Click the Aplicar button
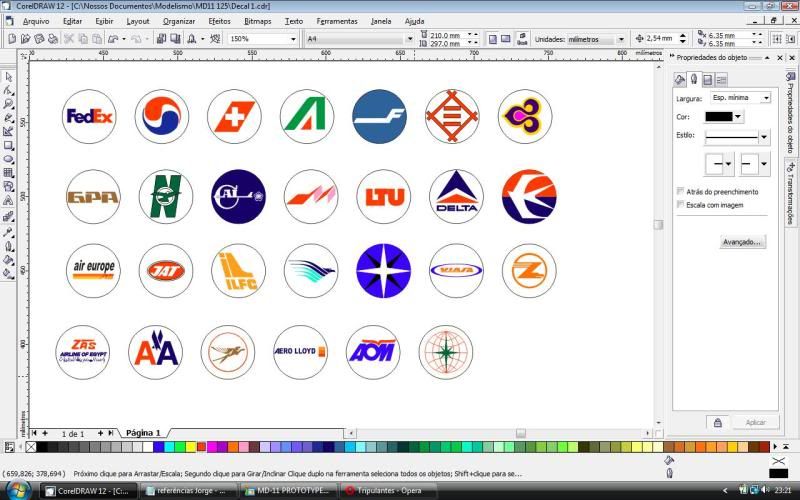This screenshot has width=800, height=500. [x=755, y=422]
